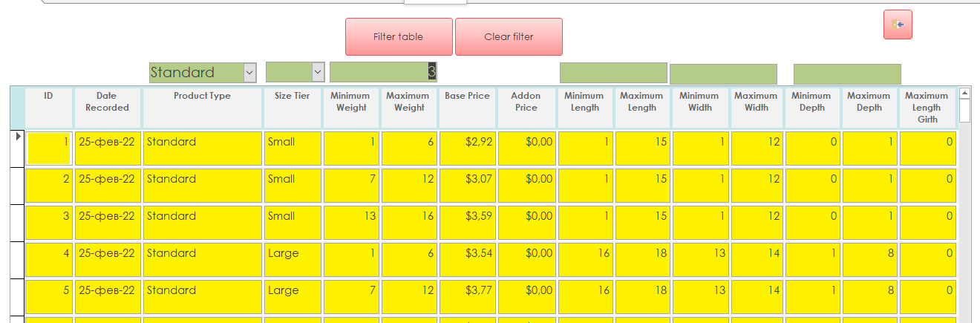This screenshot has width=980, height=323.
Task: Click the ID column header
Action: coord(49,108)
